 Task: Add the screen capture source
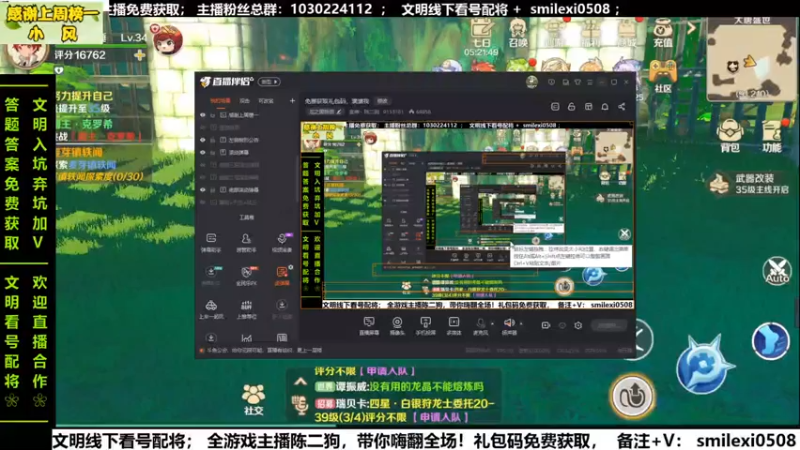click(369, 326)
